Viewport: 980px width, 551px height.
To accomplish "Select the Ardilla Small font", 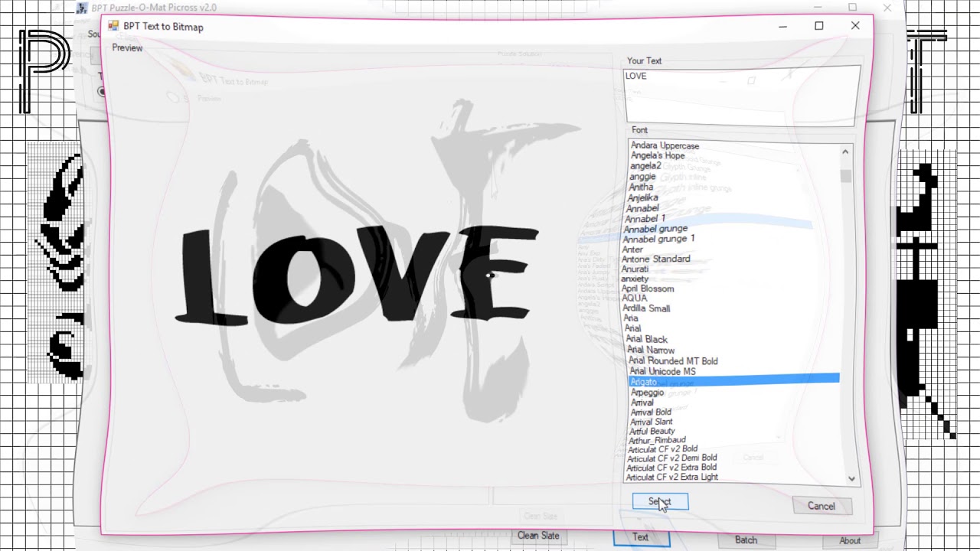I will 646,308.
